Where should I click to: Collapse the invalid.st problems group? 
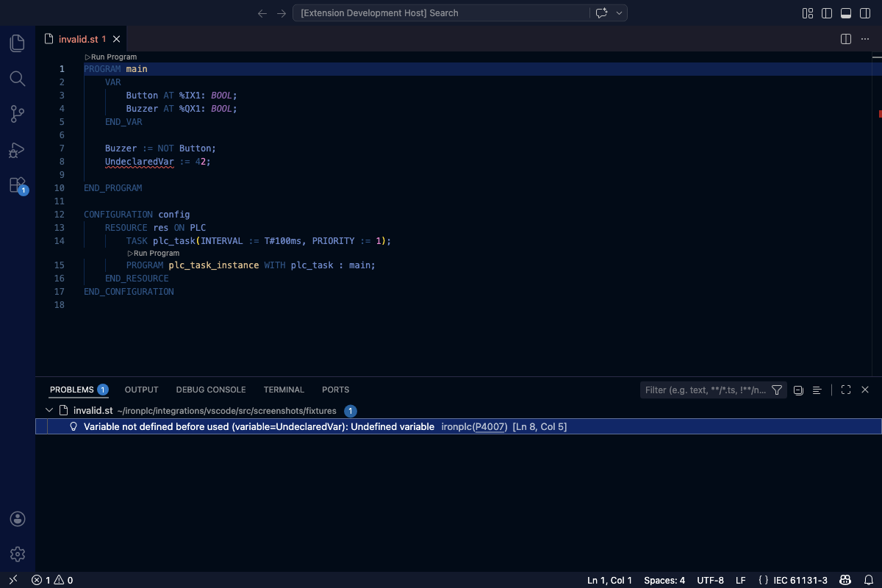49,411
